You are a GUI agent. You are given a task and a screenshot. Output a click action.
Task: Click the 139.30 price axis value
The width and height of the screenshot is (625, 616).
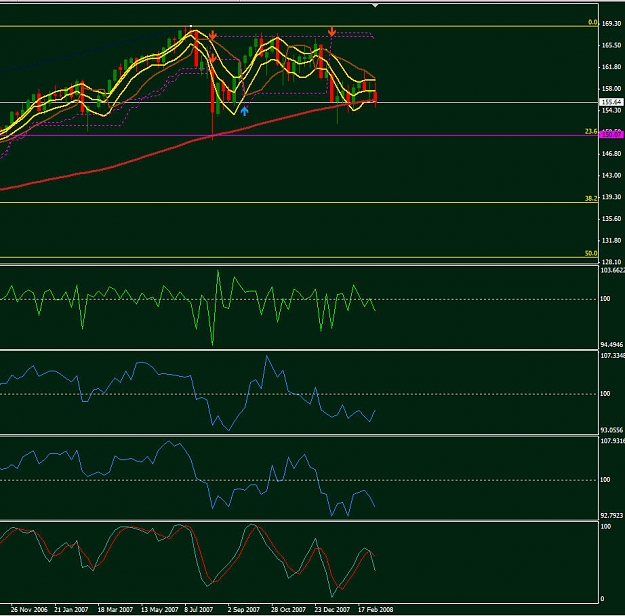pyautogui.click(x=611, y=197)
